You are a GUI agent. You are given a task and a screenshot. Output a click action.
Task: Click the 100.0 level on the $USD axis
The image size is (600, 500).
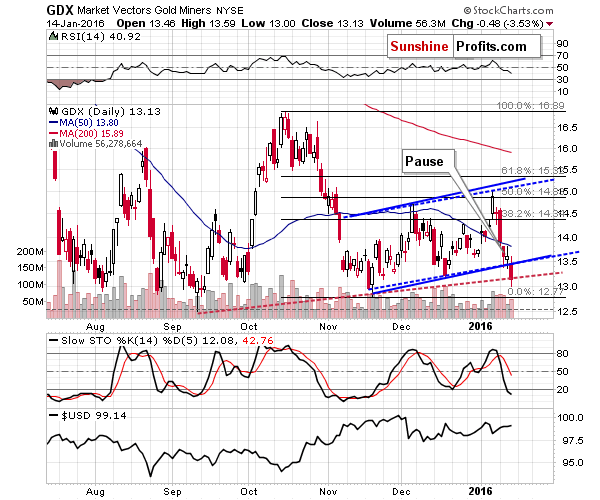pos(569,417)
